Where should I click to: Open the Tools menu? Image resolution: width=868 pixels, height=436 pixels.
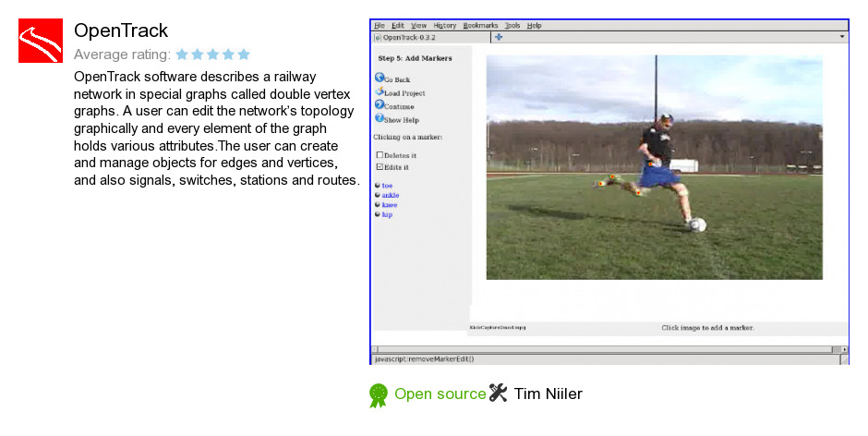(x=512, y=26)
